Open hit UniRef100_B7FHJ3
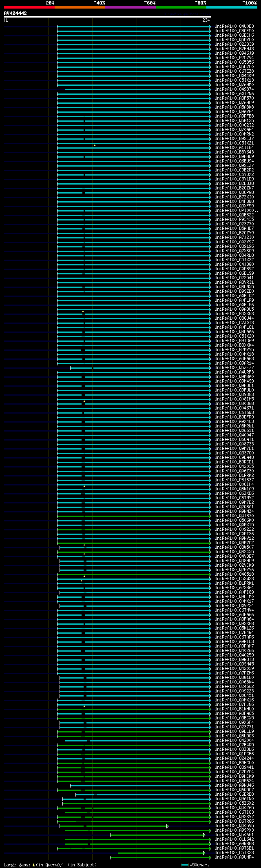This screenshot has width=261, height=868. pos(234,49)
